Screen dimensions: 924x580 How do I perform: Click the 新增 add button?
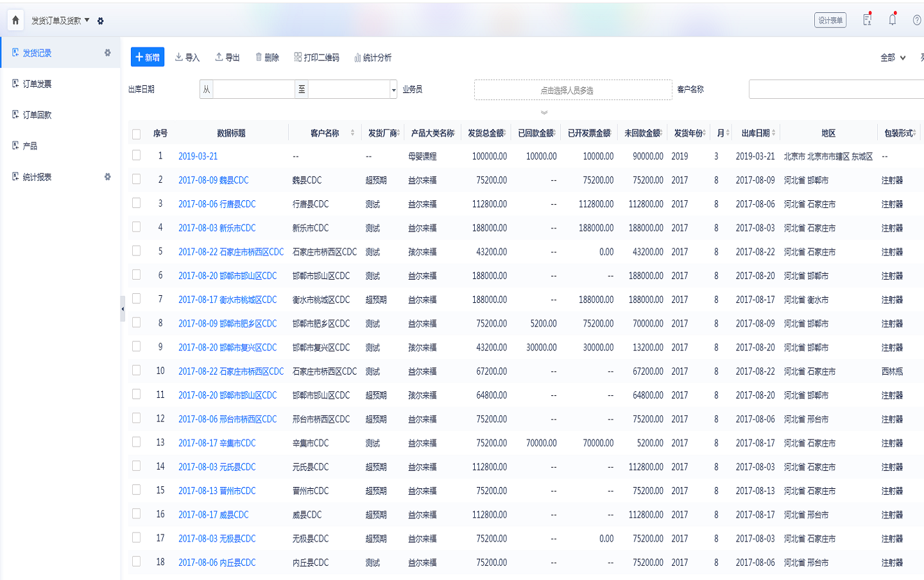pos(148,57)
